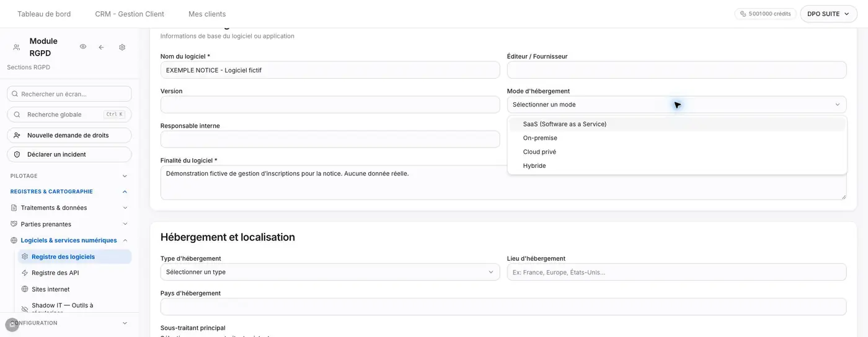Open Registre des API
The width and height of the screenshot is (868, 337).
click(74, 273)
